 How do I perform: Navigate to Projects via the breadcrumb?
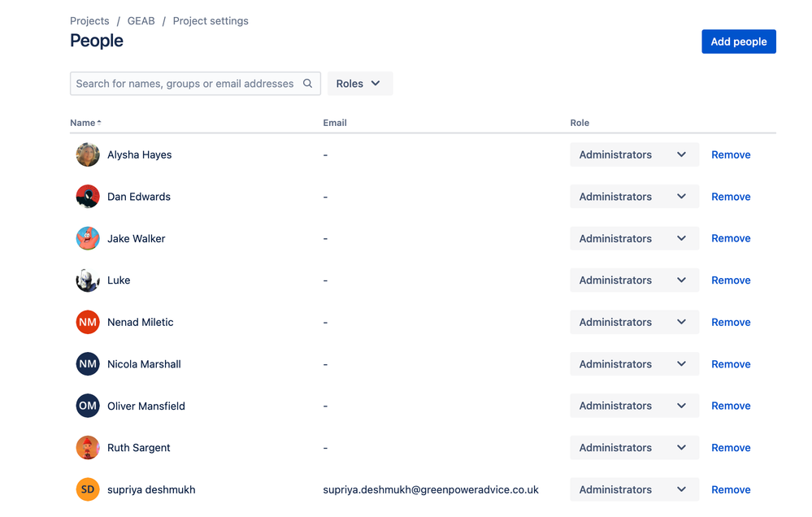(89, 20)
